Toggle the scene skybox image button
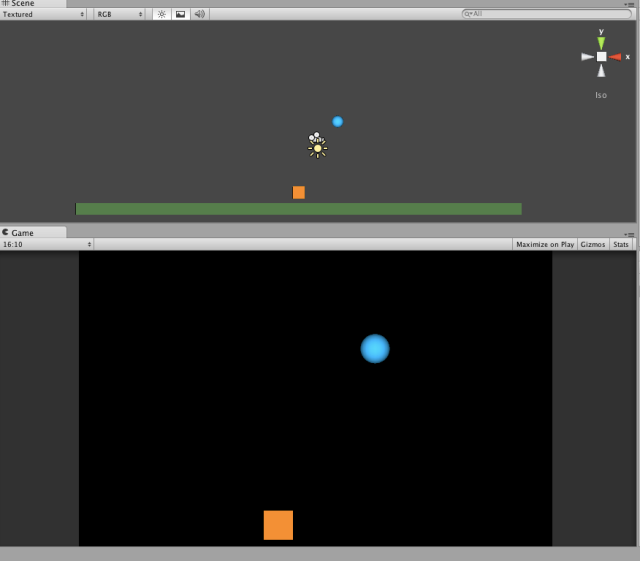The image size is (640, 561). [x=180, y=14]
